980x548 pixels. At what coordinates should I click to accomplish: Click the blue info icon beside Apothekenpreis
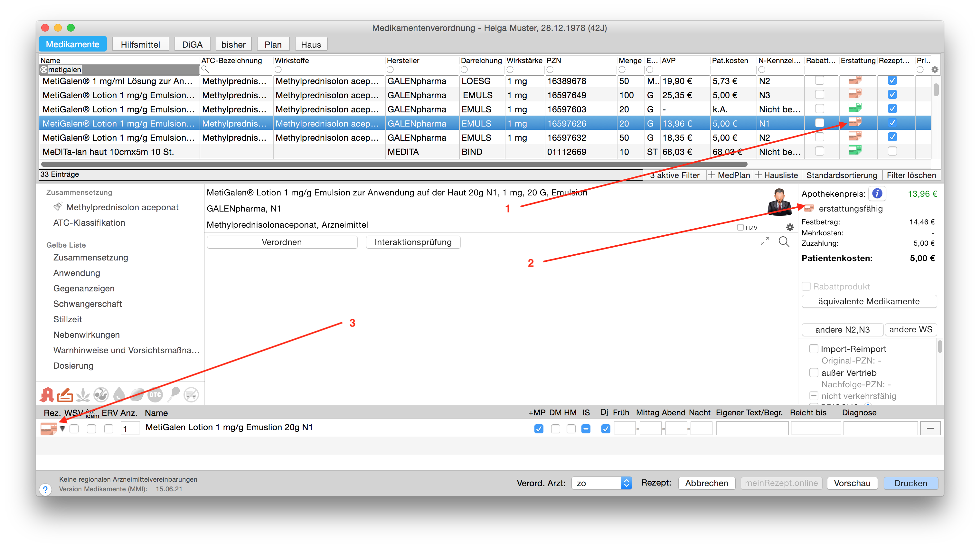pyautogui.click(x=877, y=194)
